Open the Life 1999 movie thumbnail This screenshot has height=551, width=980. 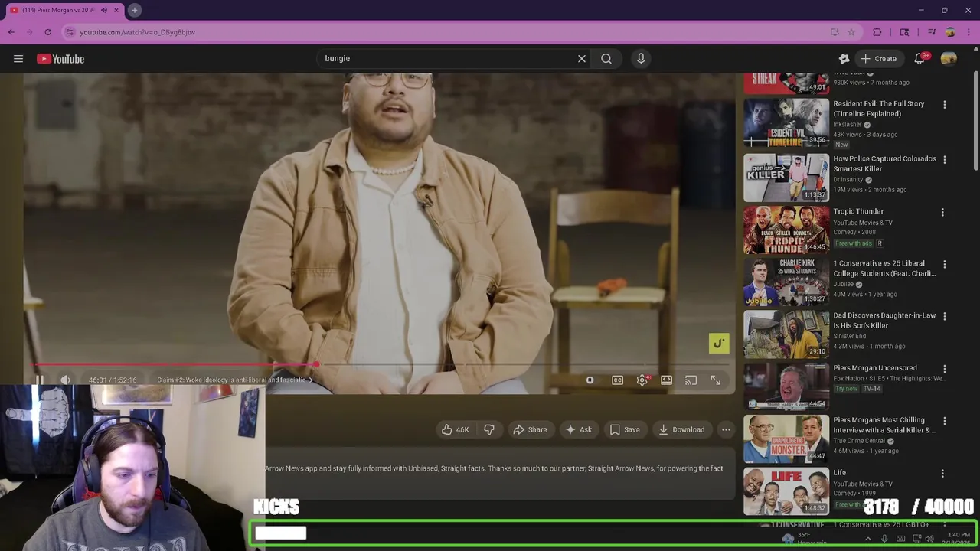[x=786, y=491]
